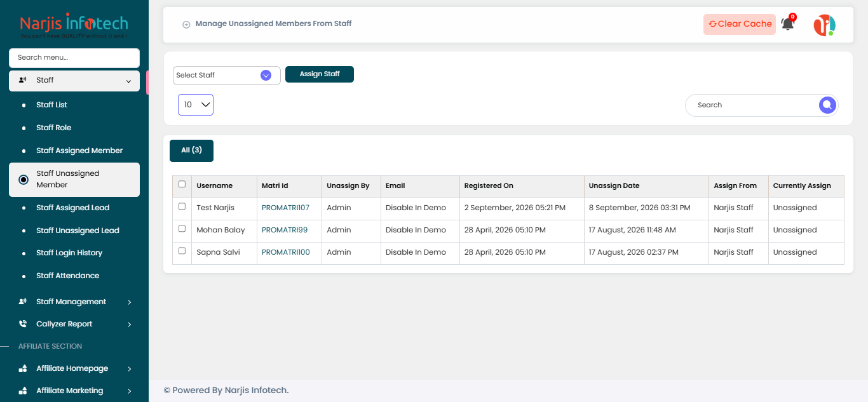The image size is (868, 402).
Task: Focus the Search menu input in sidebar
Action: point(74,58)
